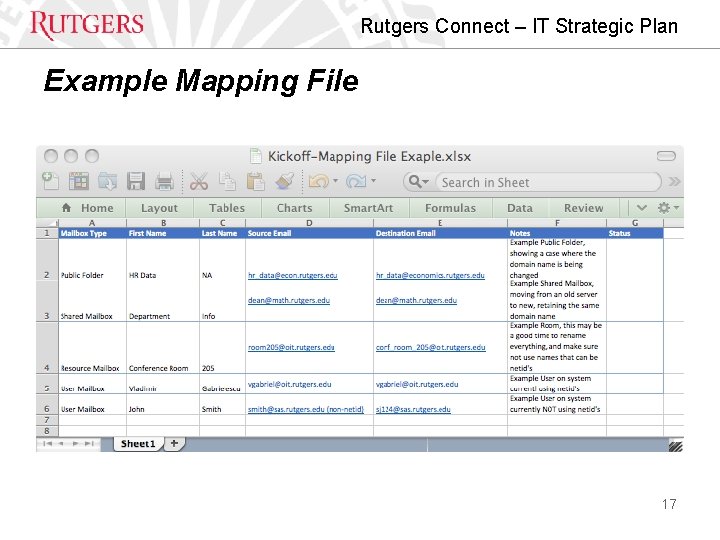Click the New Workbook icon
Screen dimensions: 720x540
51,181
